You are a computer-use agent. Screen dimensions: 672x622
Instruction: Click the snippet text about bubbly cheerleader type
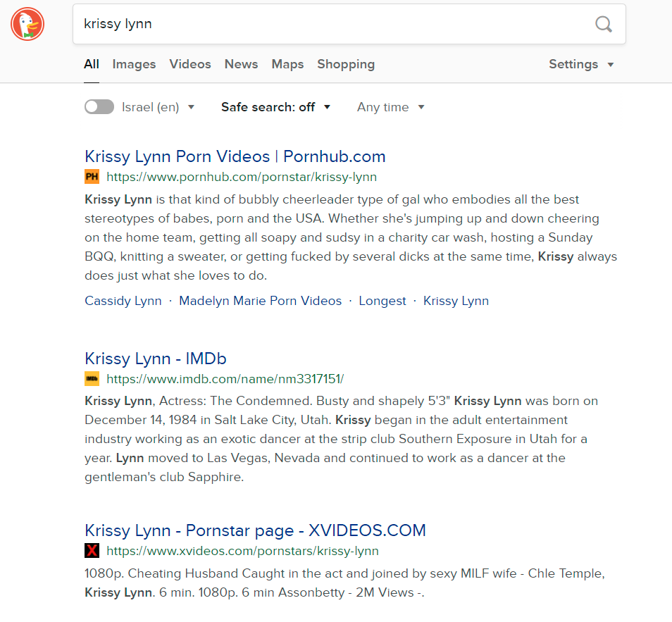351,237
